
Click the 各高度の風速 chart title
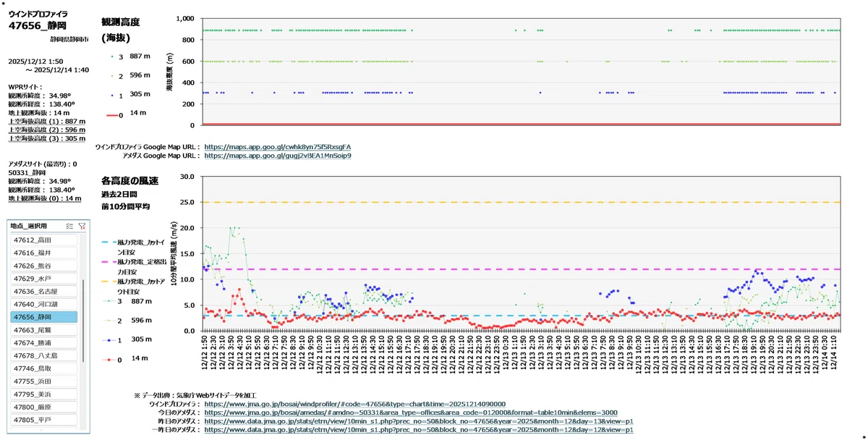coord(129,180)
